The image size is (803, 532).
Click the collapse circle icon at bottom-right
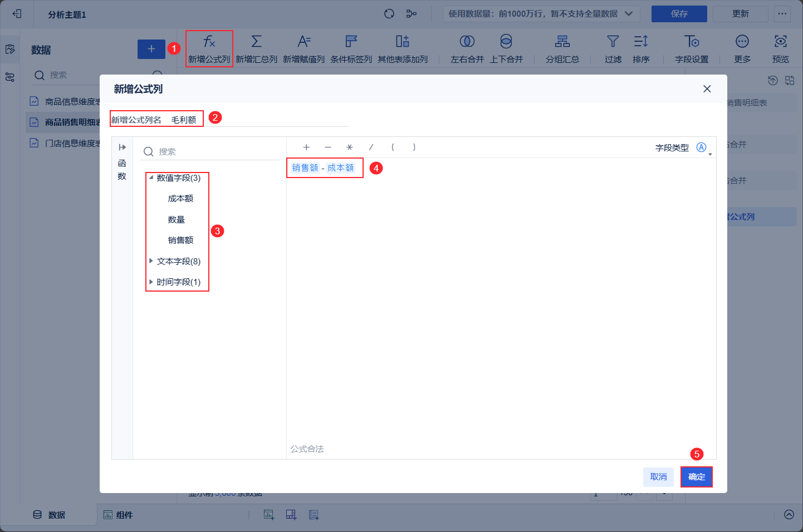tap(789, 515)
